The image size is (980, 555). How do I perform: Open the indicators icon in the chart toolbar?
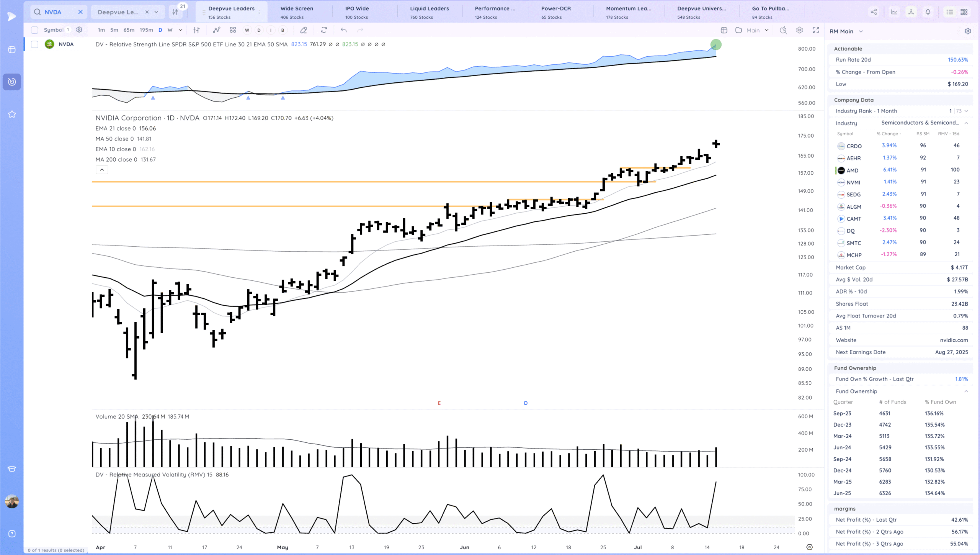point(217,30)
